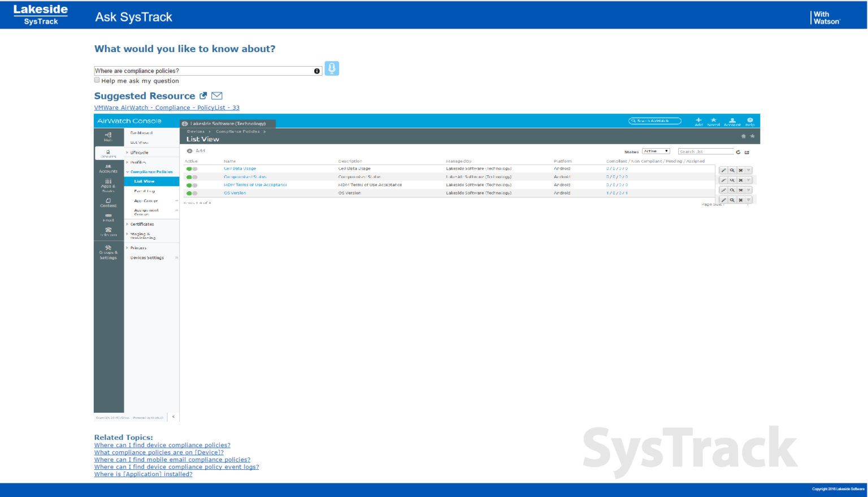Click the refresh icon above the policy list
This screenshot has height=497, width=868.
coord(739,151)
